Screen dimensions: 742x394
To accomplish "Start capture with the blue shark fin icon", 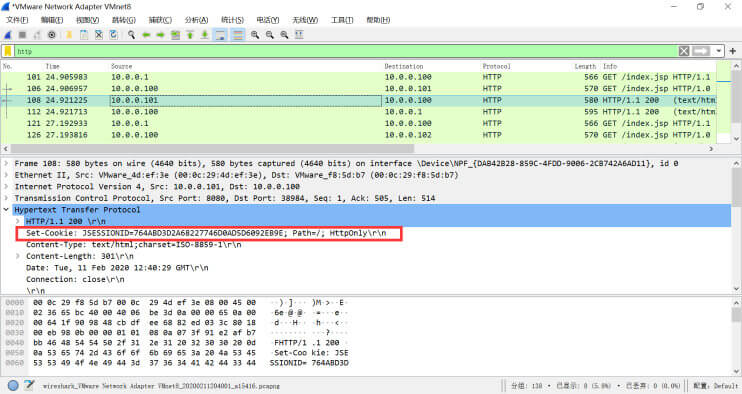I will pyautogui.click(x=8, y=35).
